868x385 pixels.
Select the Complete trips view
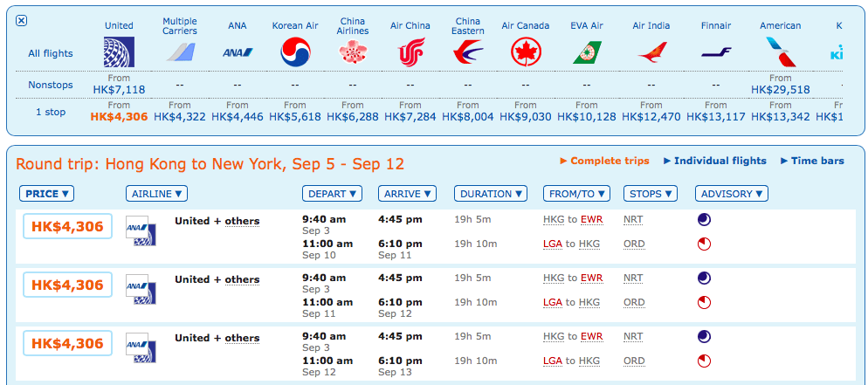click(x=604, y=161)
